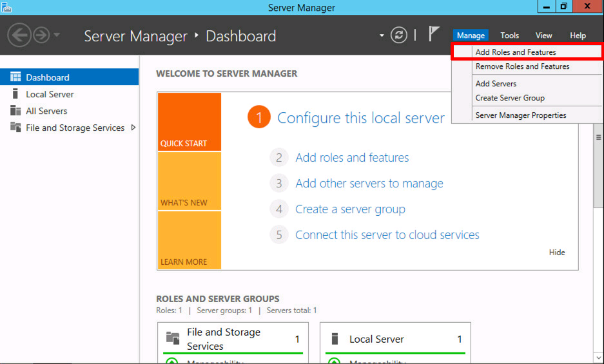
Task: Open the Tools menu
Action: [510, 35]
